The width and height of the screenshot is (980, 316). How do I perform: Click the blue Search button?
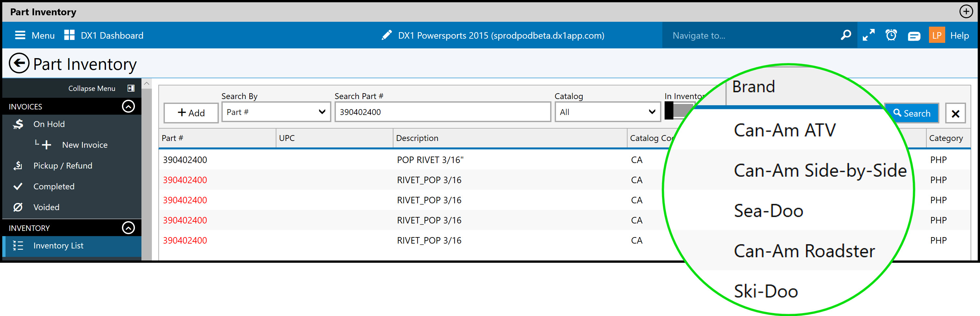point(911,113)
